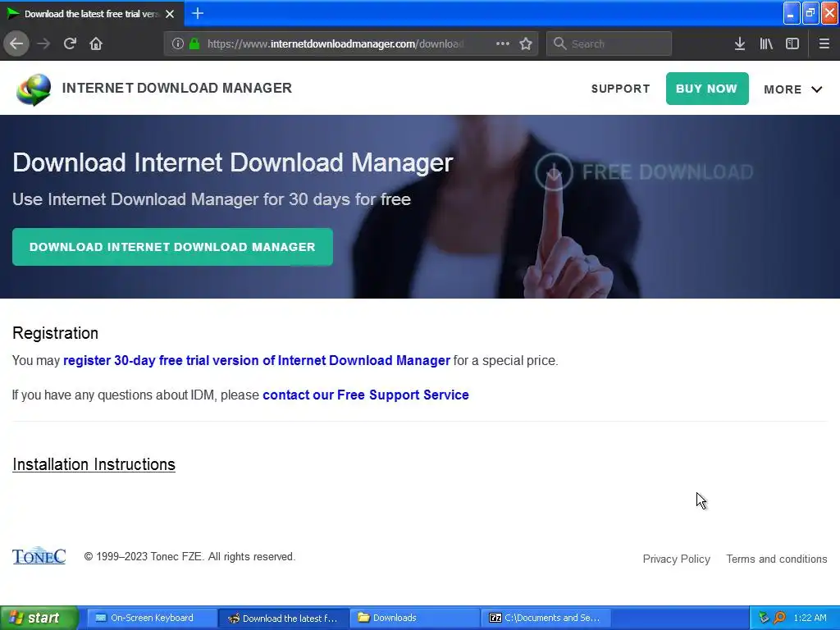Image resolution: width=840 pixels, height=630 pixels.
Task: Open contact our Free Support Service link
Action: pos(365,395)
